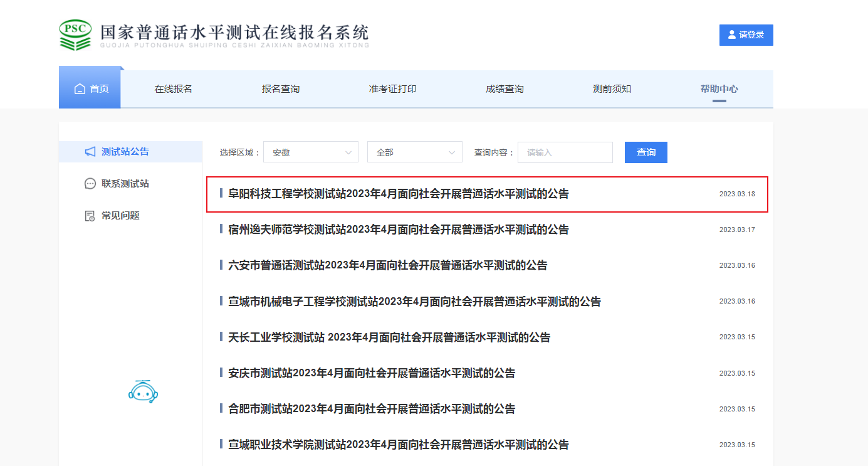Click the document icon beside 常见问题
Screen dimensions: 868x466
click(x=90, y=216)
